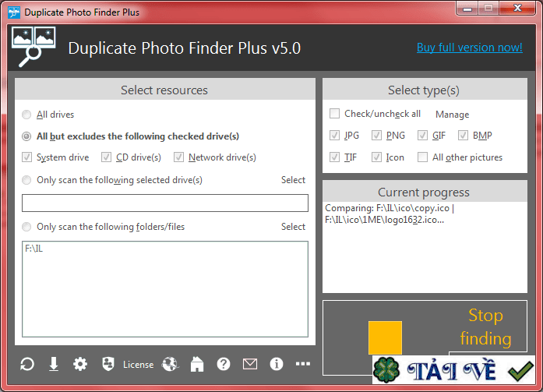Screen dimensions: 543x392
Task: Open the home page house icon
Action: [x=197, y=364]
